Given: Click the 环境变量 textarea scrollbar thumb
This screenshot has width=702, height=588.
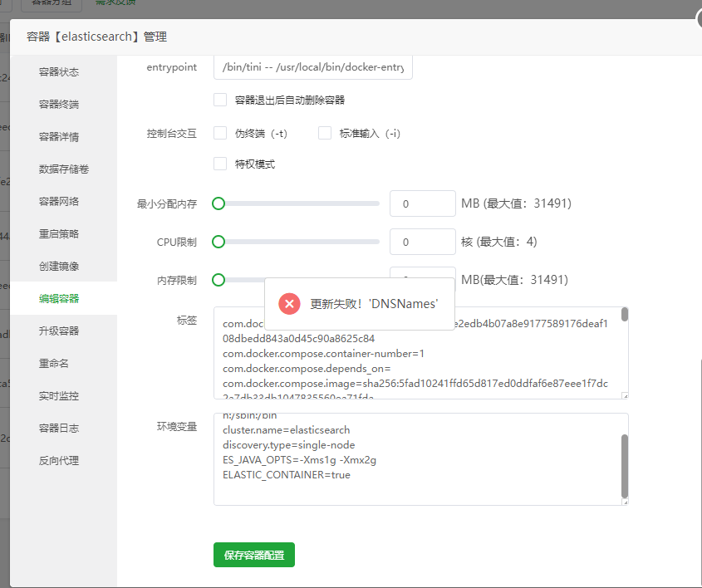Looking at the screenshot, I should pos(625,466).
